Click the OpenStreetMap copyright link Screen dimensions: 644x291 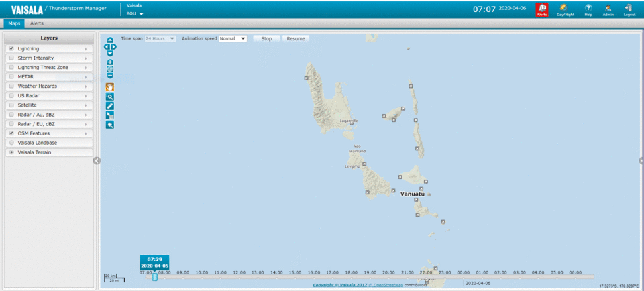392,285
